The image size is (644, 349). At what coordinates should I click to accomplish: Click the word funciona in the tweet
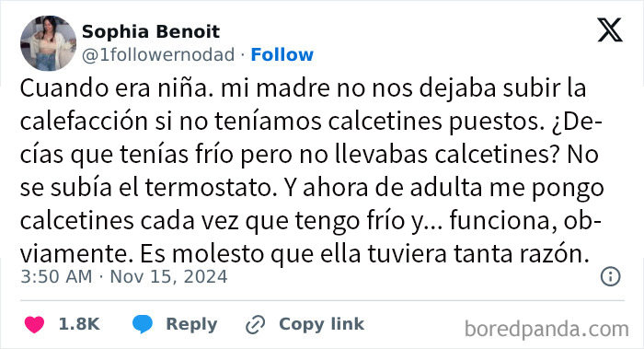[503, 221]
